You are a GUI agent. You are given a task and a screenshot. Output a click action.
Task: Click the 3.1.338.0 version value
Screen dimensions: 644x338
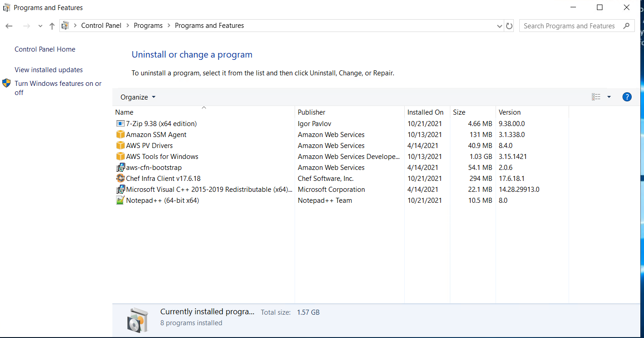(x=512, y=135)
